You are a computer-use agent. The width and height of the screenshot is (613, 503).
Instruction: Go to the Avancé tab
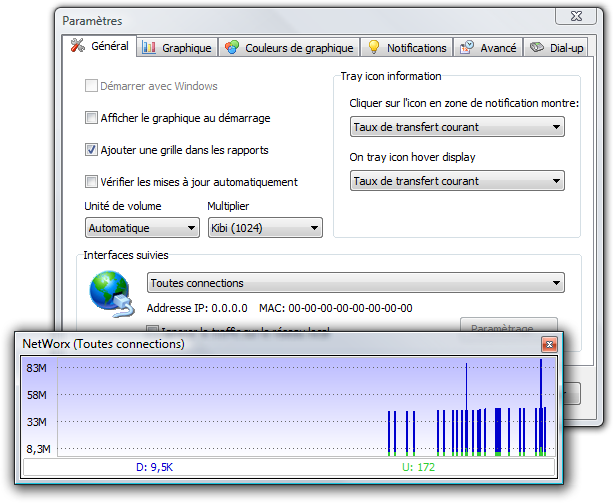pyautogui.click(x=488, y=48)
